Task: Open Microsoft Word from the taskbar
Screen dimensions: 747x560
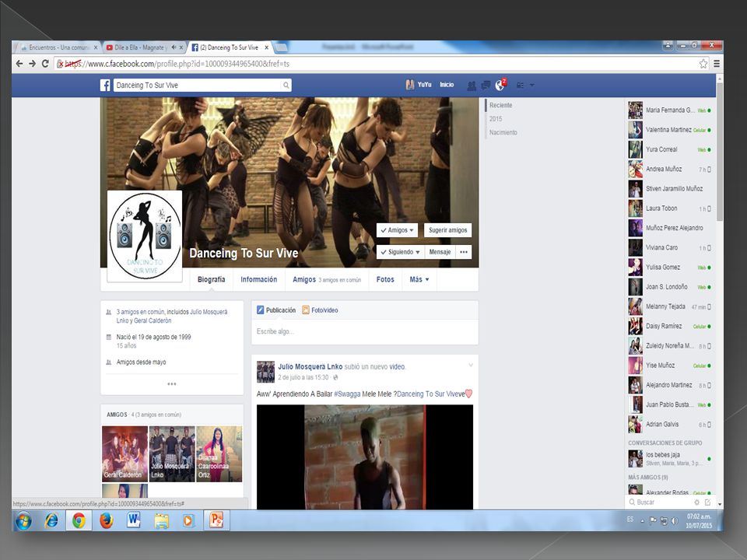Action: point(134,520)
